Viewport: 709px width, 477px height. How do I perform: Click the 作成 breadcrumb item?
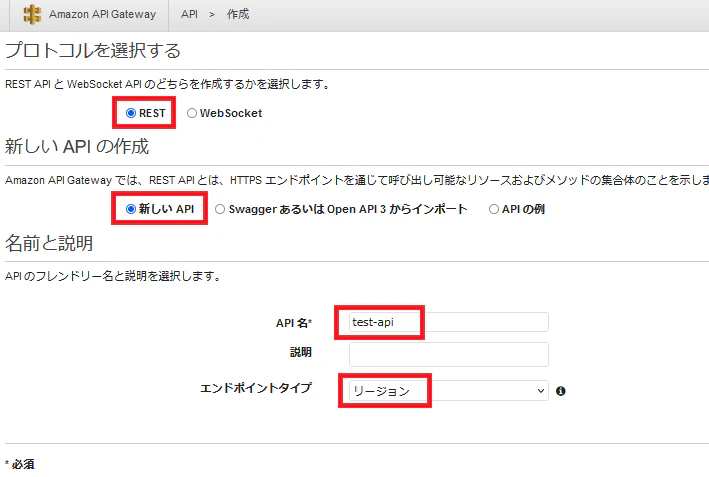coord(238,14)
